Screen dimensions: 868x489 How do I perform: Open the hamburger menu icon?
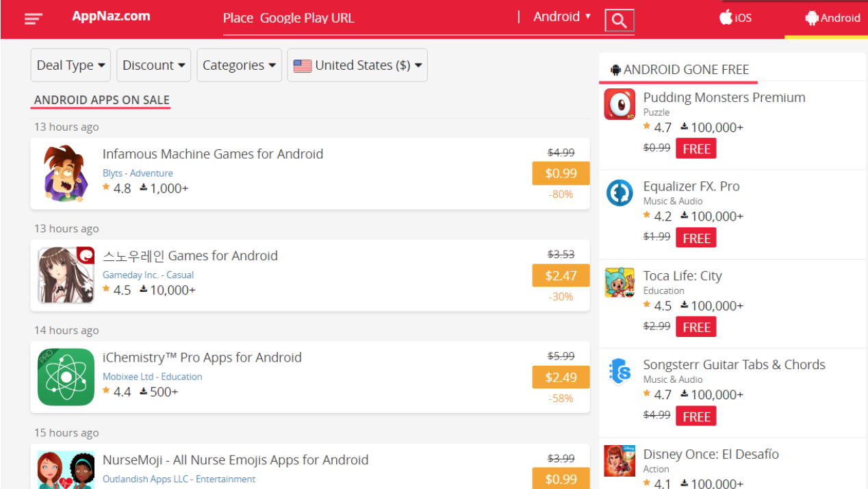34,19
